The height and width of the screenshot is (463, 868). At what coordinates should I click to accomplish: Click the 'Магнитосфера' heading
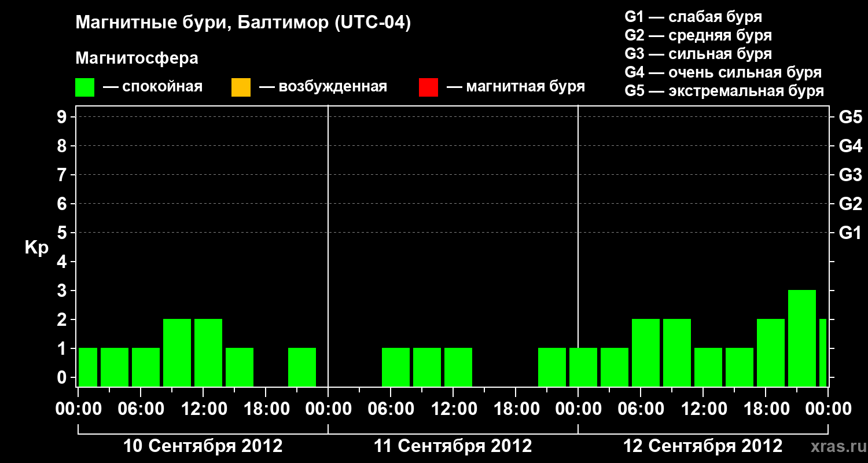click(x=137, y=58)
